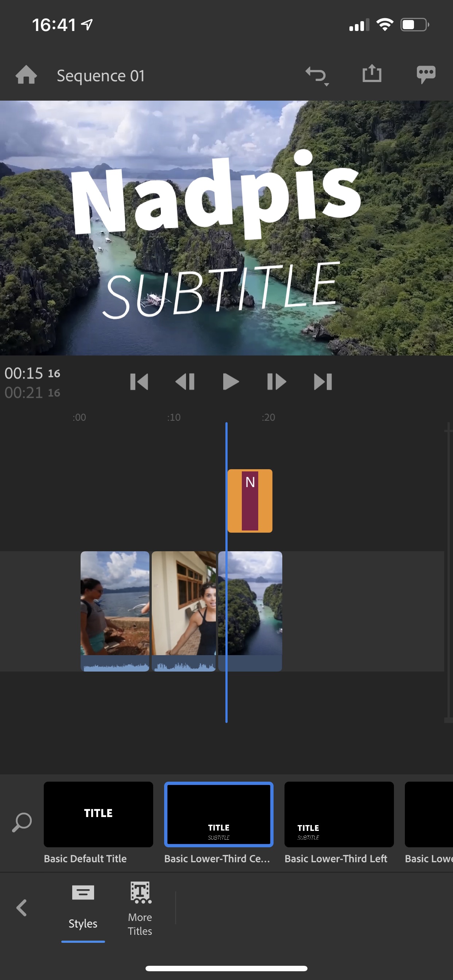Choose Basic Lower-Third Centered style
Viewport: 453px width, 980px height.
point(218,814)
